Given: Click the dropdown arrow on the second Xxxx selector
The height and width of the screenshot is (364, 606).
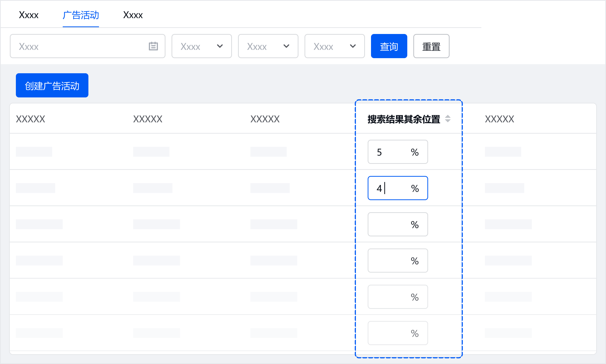Looking at the screenshot, I should click(286, 46).
